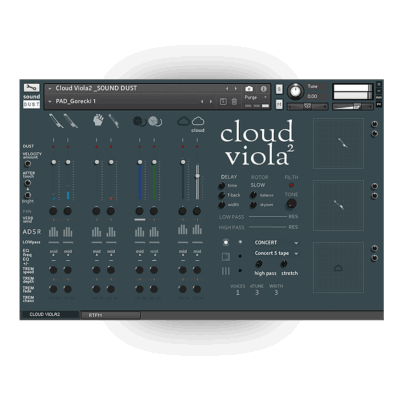The image size is (400, 400).
Task: Click the Tune knob in header
Action: [x=295, y=91]
